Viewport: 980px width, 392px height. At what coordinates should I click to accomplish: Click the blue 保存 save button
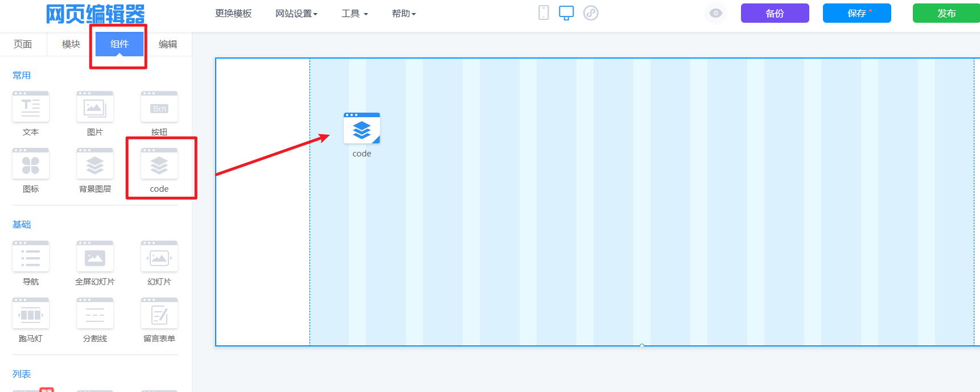click(x=857, y=13)
